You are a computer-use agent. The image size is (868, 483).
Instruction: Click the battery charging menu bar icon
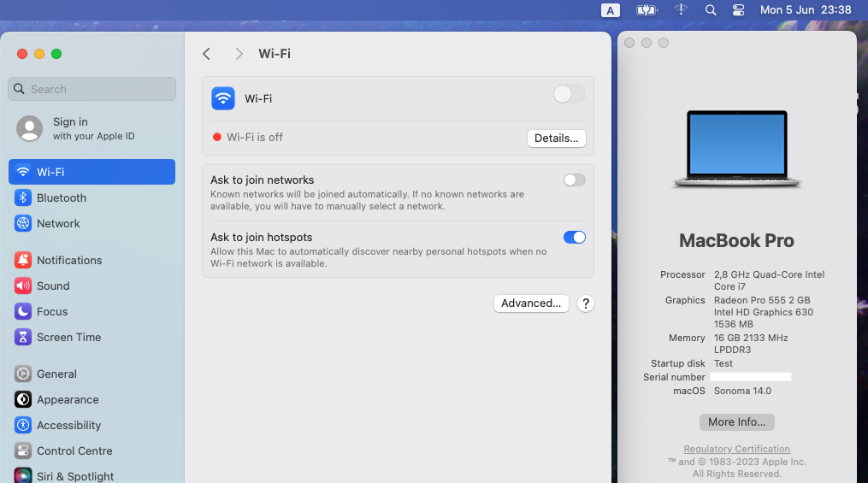[646, 10]
